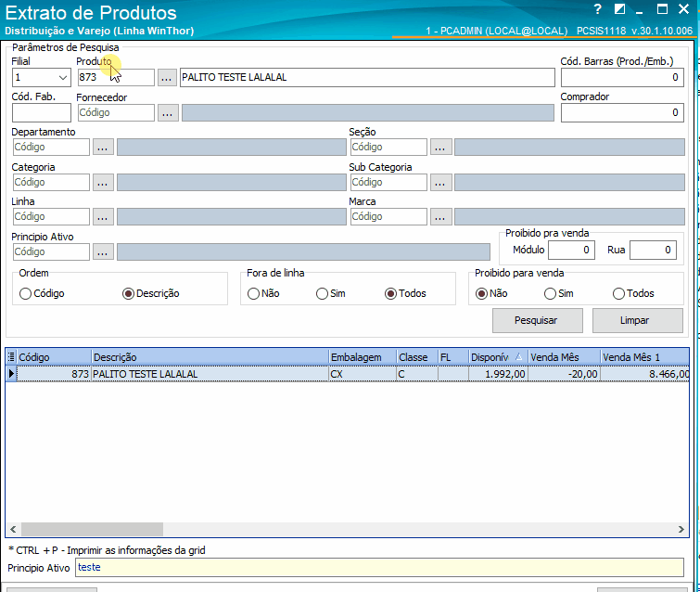Select grid cell with value -20,00

point(564,374)
